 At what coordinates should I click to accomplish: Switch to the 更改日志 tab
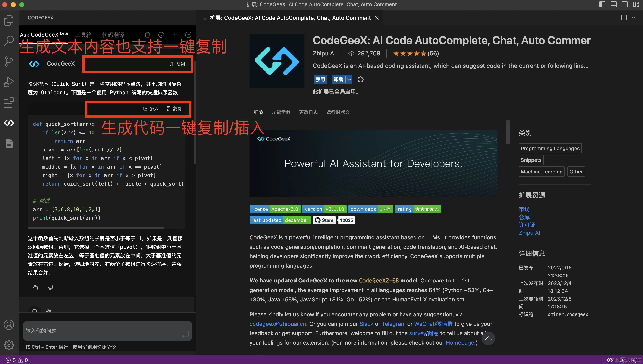tap(308, 112)
